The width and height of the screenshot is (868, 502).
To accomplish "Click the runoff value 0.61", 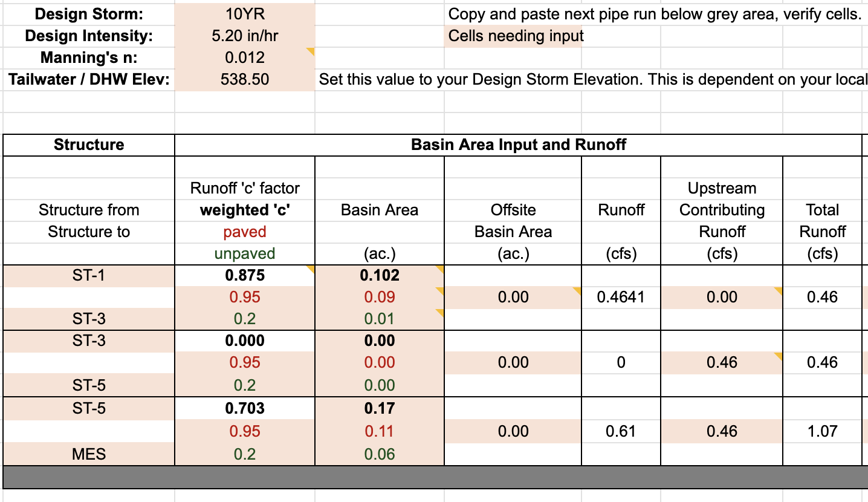I will point(621,431).
